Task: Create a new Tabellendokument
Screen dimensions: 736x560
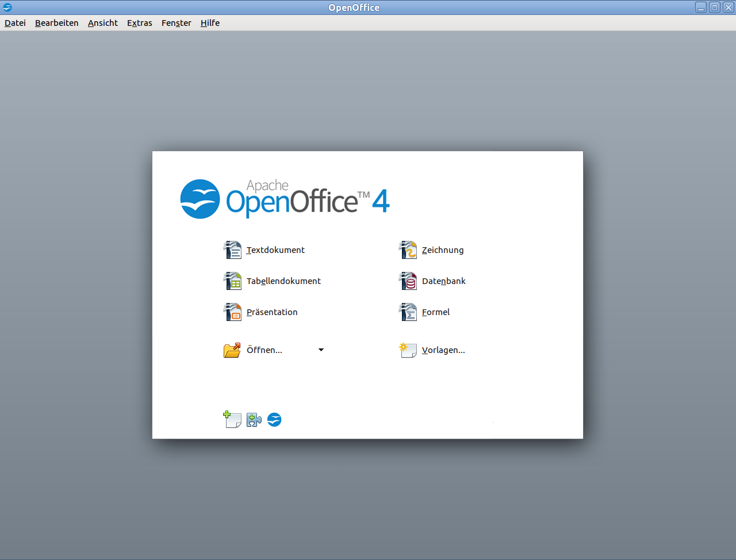Action: (x=283, y=281)
